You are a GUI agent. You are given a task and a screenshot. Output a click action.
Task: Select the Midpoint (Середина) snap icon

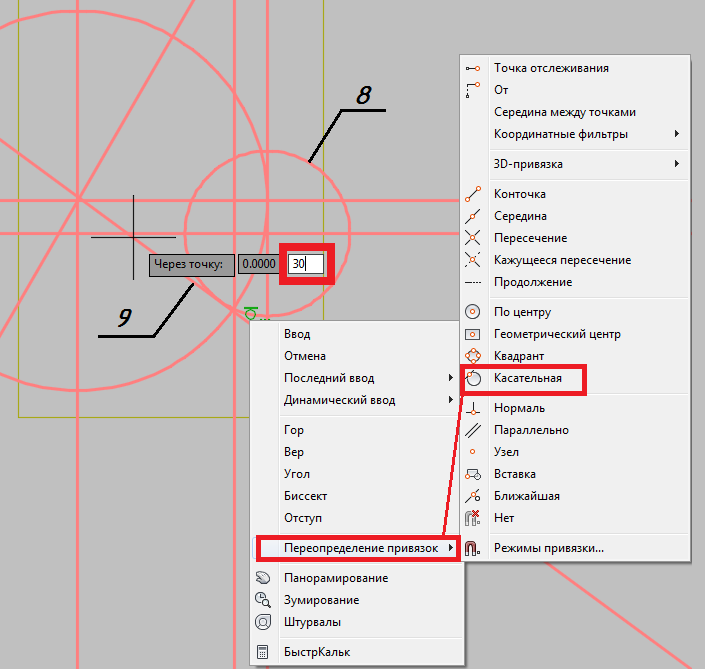tap(474, 216)
